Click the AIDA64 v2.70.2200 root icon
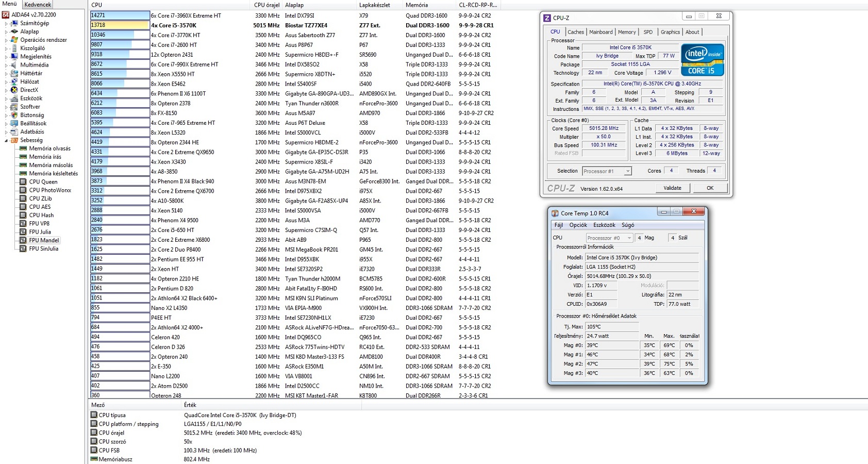Image resolution: width=868 pixels, height=464 pixels. point(6,15)
